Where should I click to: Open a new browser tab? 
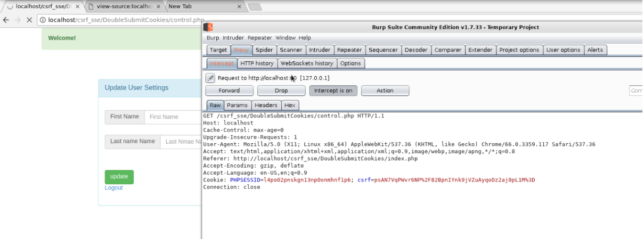pyautogui.click(x=255, y=7)
